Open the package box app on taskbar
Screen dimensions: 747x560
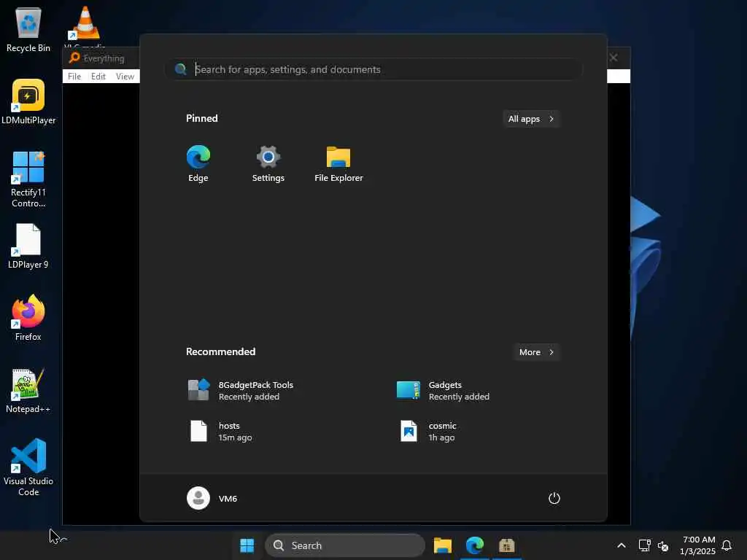coord(506,545)
